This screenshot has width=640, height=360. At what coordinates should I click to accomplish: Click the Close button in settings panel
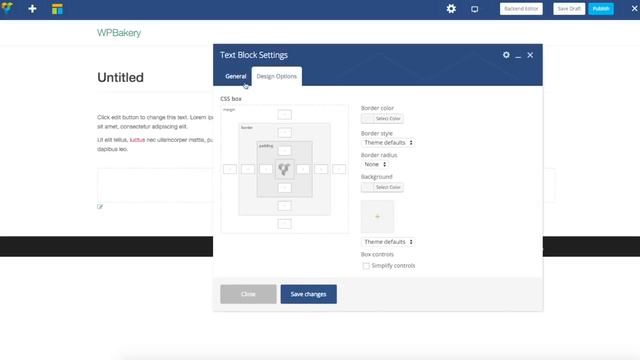click(248, 294)
